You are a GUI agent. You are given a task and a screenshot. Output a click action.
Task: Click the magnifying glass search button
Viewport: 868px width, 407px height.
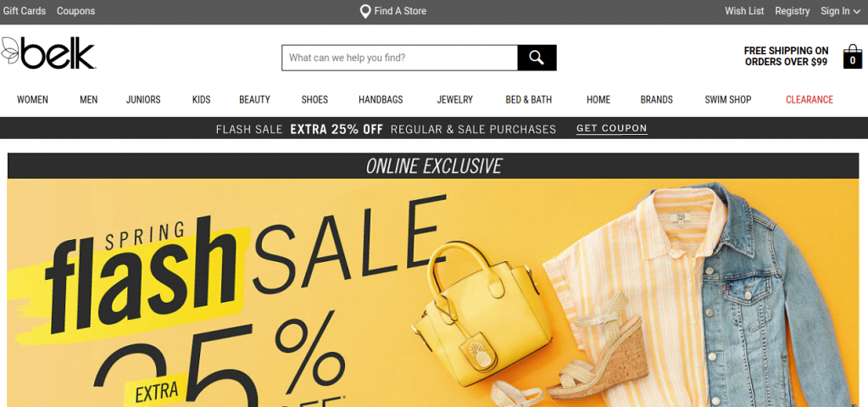[537, 58]
